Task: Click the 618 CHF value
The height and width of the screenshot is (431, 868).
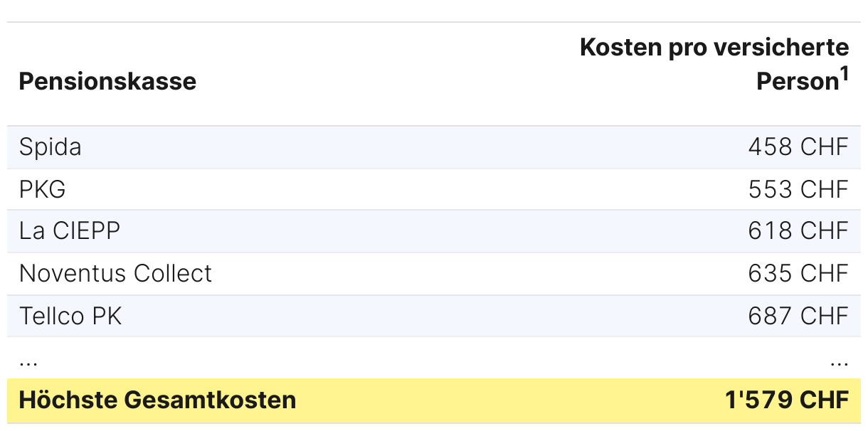Action: [798, 231]
